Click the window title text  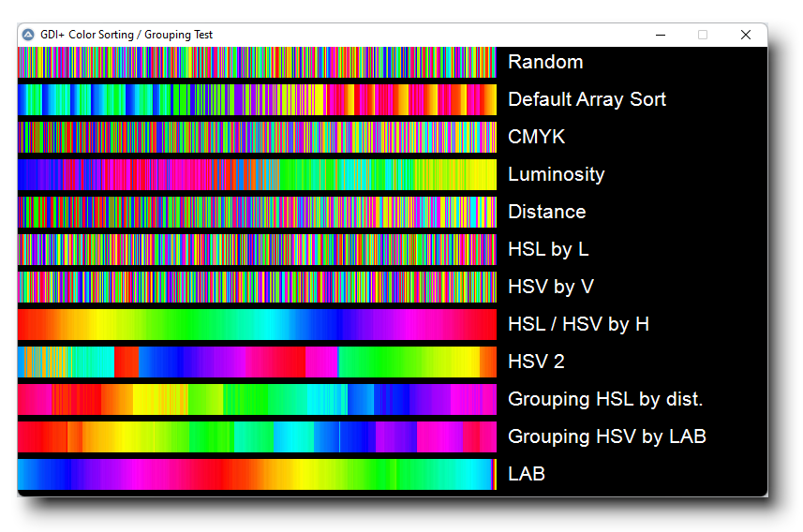[126, 35]
